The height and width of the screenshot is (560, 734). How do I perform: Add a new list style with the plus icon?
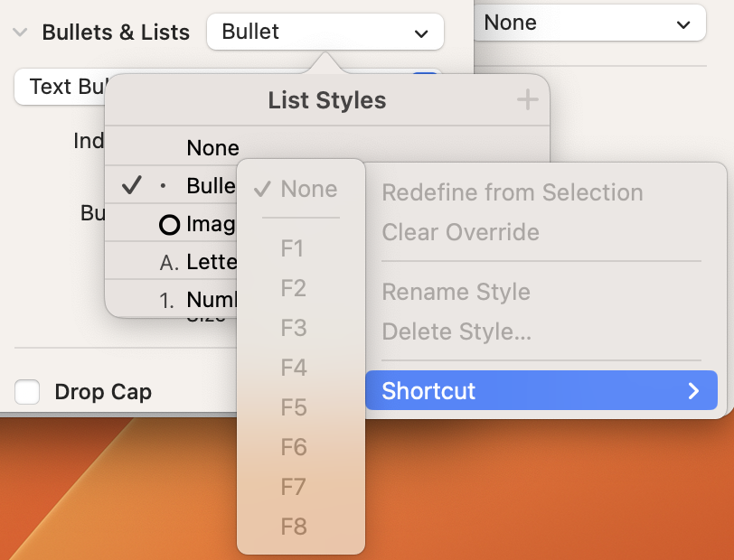click(527, 100)
